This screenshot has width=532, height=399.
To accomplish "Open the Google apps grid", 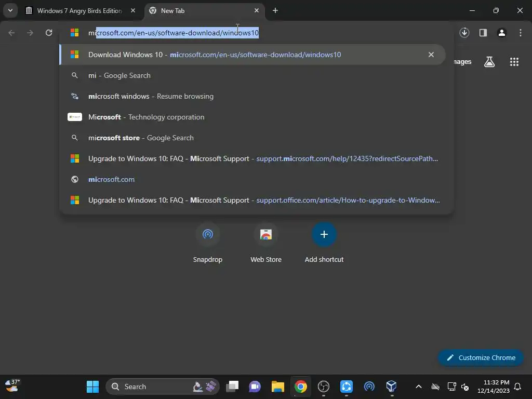I will [514, 62].
